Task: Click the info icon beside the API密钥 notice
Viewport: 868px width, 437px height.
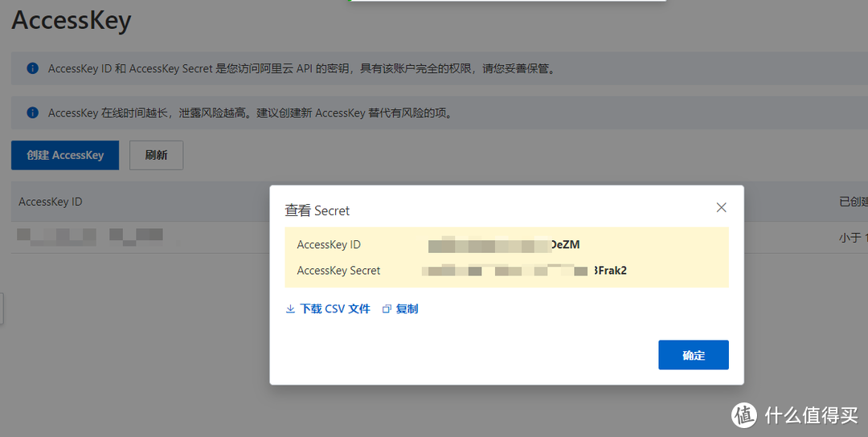Action: click(33, 68)
